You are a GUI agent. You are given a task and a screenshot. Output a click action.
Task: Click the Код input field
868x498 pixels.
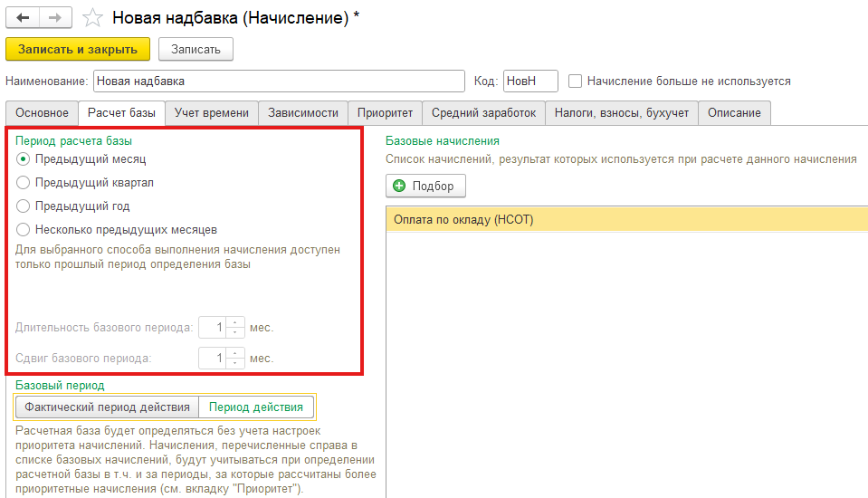[x=530, y=81]
